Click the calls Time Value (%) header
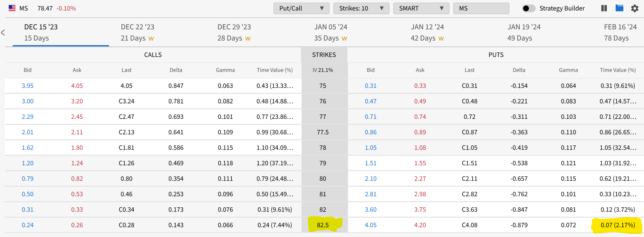 click(x=275, y=70)
